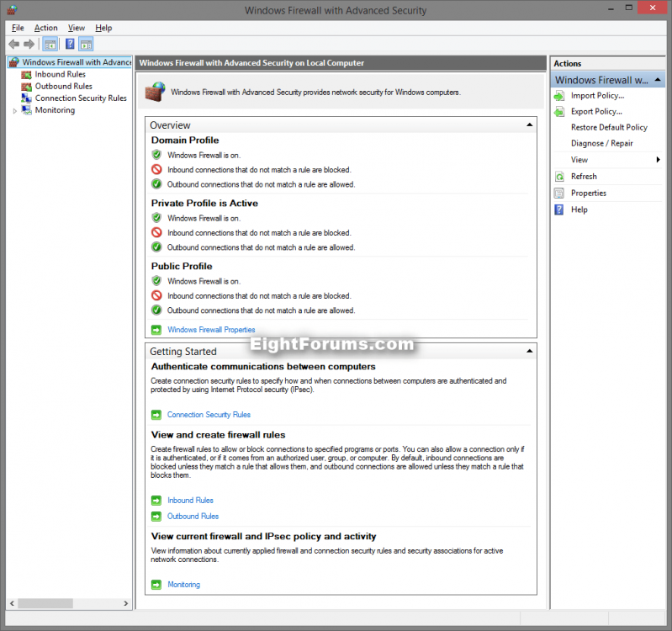
Task: Click the Import Policy green icon
Action: point(559,96)
